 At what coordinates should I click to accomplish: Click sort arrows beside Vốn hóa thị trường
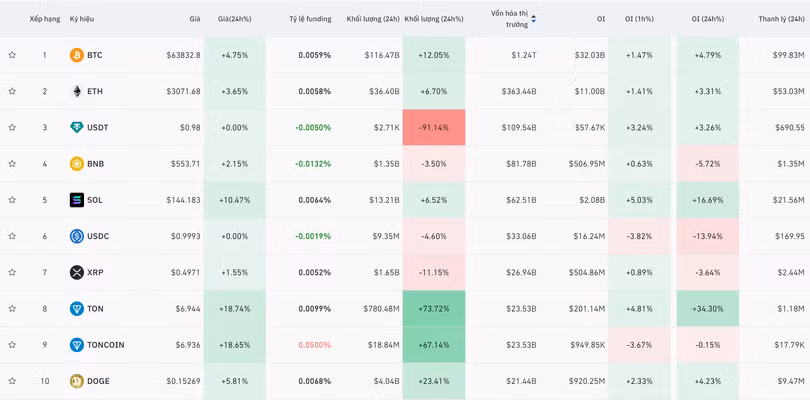tap(533, 19)
